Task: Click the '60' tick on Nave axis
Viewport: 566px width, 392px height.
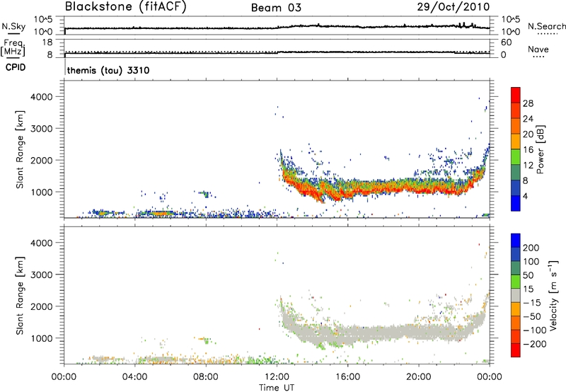Action: pyautogui.click(x=506, y=42)
